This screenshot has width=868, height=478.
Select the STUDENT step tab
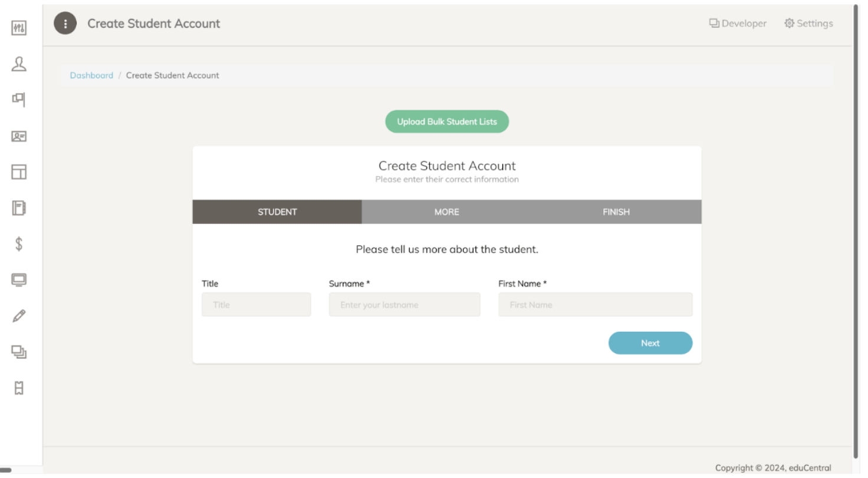pyautogui.click(x=277, y=212)
